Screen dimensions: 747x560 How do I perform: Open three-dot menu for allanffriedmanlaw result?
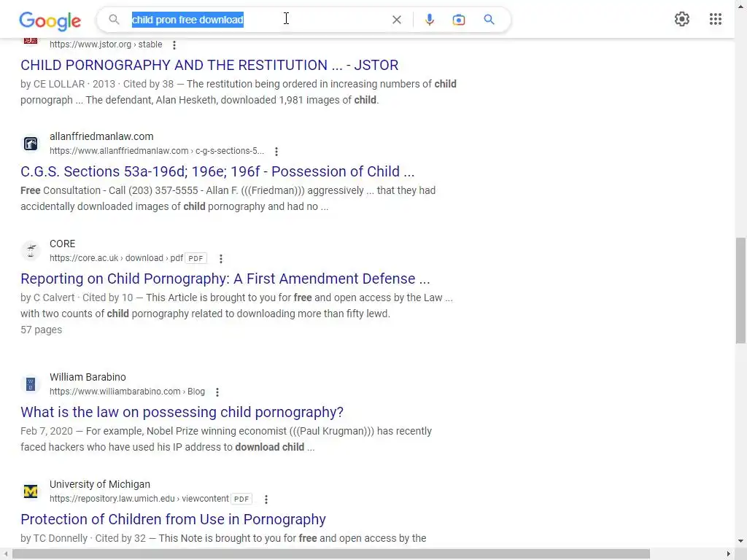click(276, 152)
